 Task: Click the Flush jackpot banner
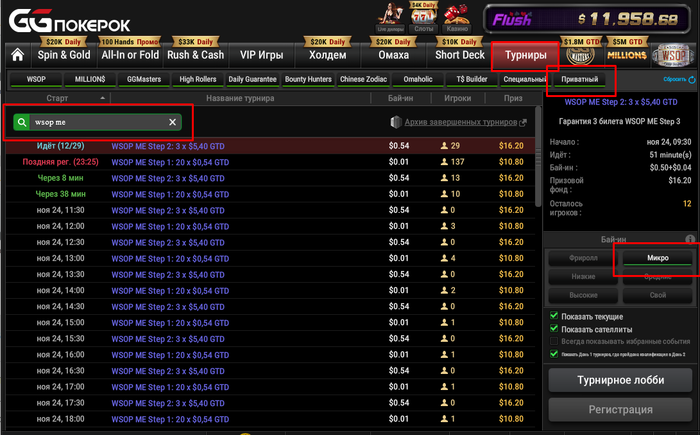coord(587,19)
